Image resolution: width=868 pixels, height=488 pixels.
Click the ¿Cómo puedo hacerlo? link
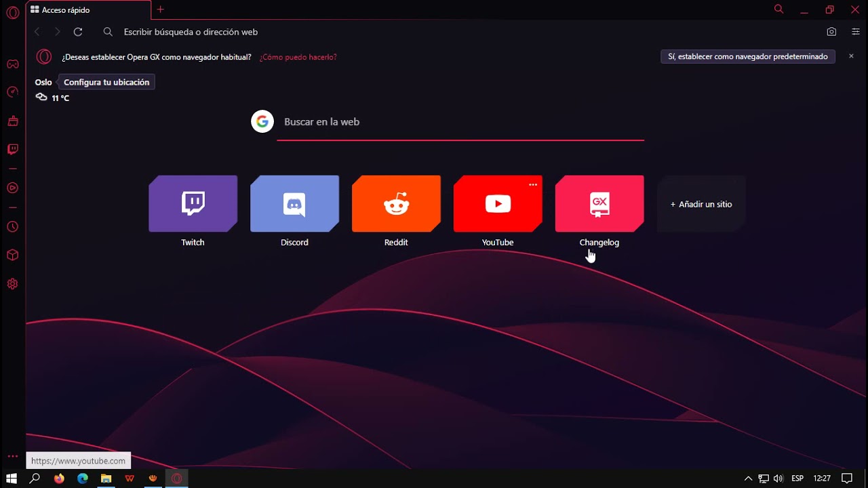coord(298,57)
